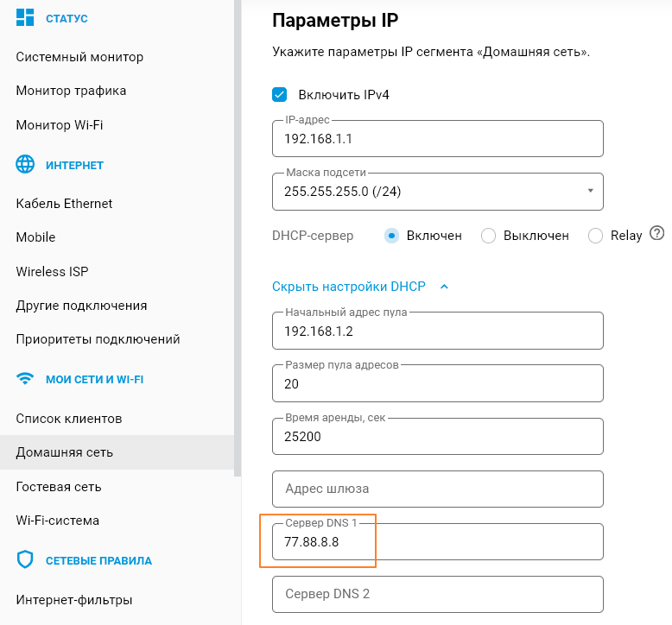Click the Скрыть настройки DHCP link
The height and width of the screenshot is (625, 672).
click(x=349, y=287)
